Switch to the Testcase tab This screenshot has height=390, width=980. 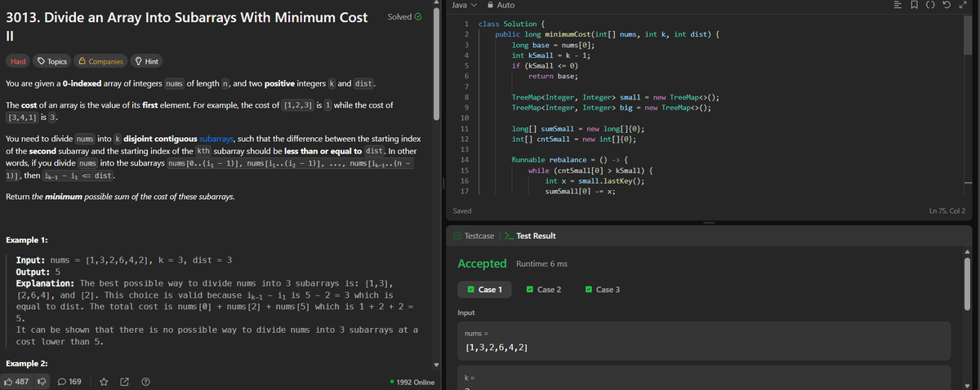coord(473,236)
